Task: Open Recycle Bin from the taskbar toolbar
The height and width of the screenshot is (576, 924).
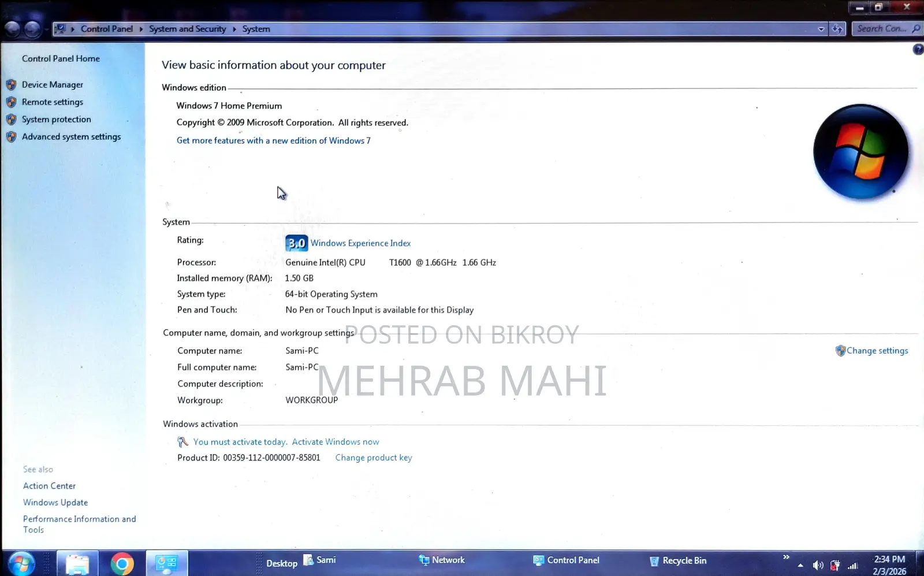Action: click(678, 561)
